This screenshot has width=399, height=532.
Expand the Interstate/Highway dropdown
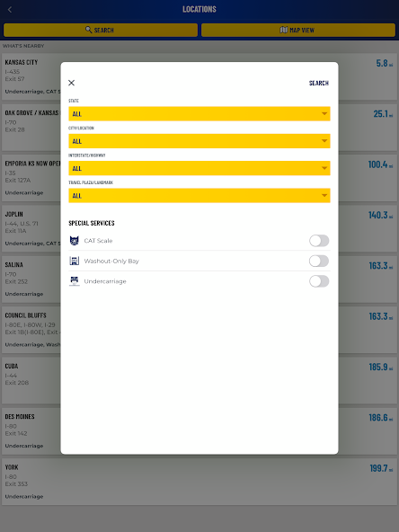(x=199, y=168)
